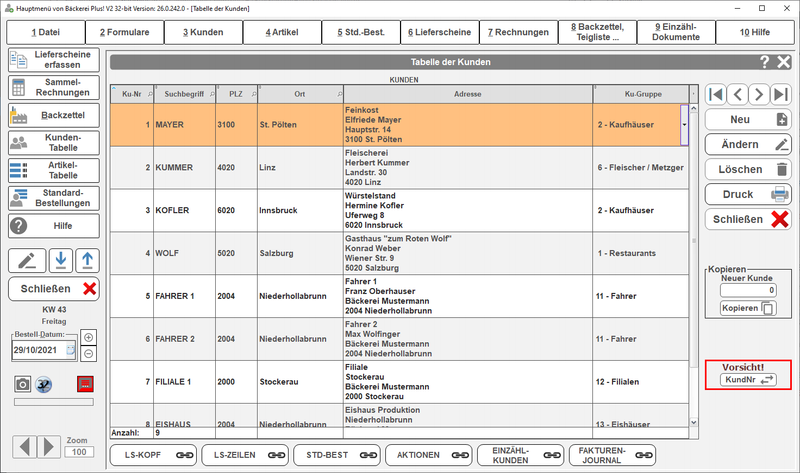The height and width of the screenshot is (473, 800).
Task: Open Sammel-Rechnungen from the sidebar
Action: click(54, 87)
